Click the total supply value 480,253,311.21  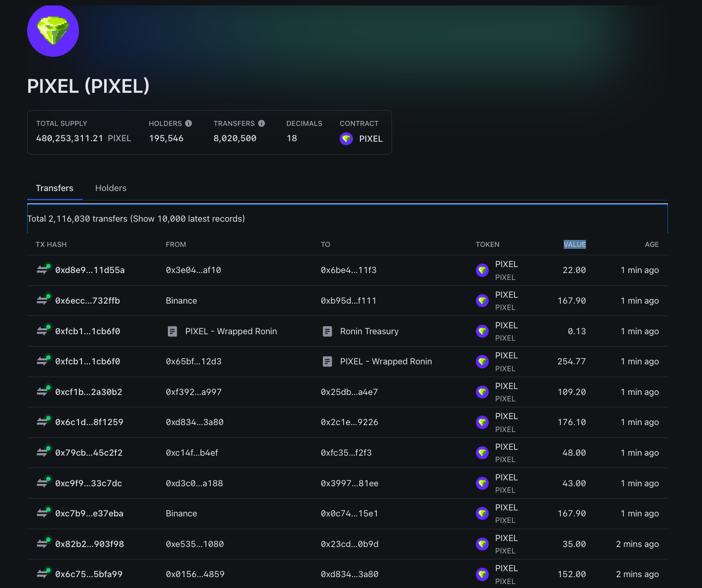pyautogui.click(x=70, y=138)
